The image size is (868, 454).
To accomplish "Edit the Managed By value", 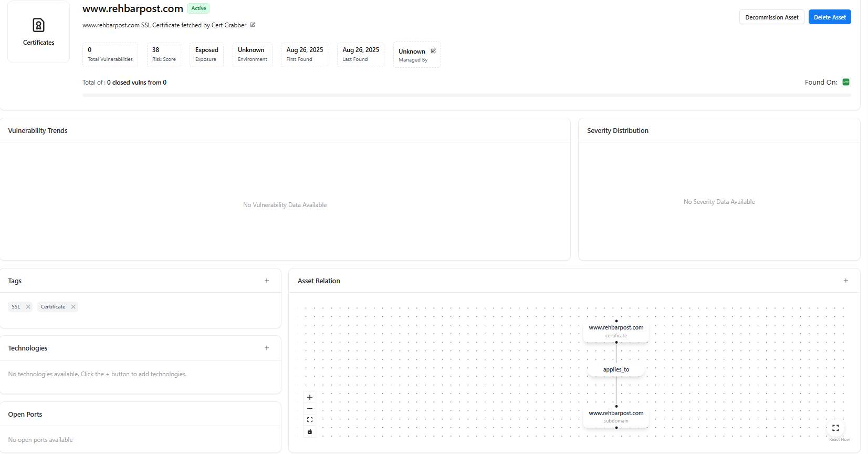I will pos(433,51).
